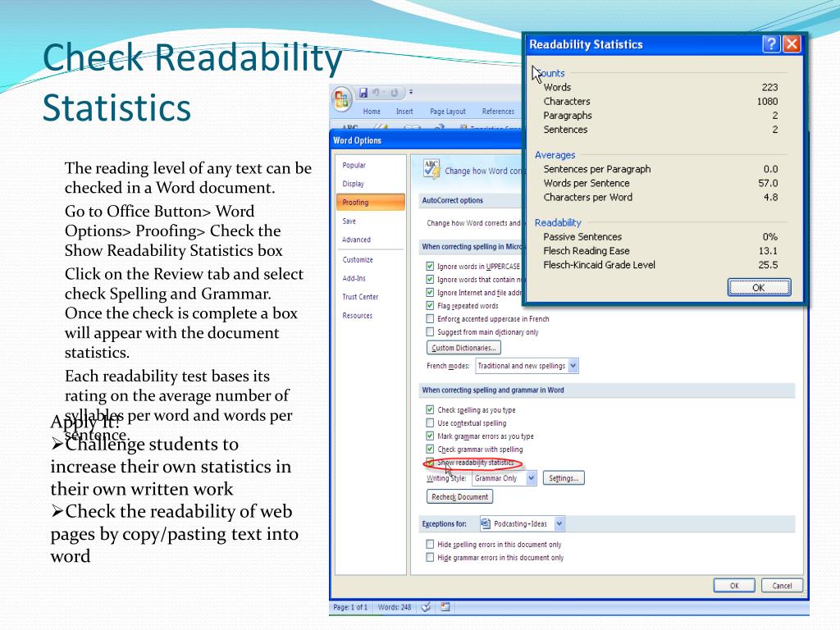Click the Passive Sentences row

pos(660,237)
